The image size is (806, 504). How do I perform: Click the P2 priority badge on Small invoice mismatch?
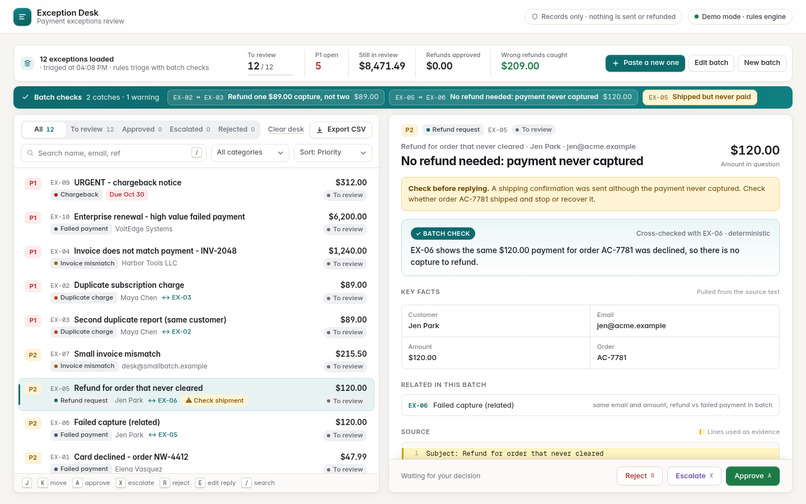(33, 355)
